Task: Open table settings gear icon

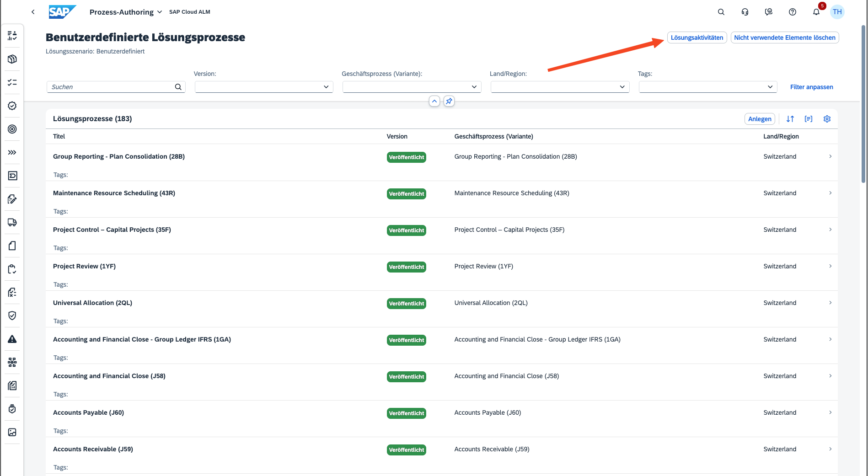Action: click(x=827, y=119)
